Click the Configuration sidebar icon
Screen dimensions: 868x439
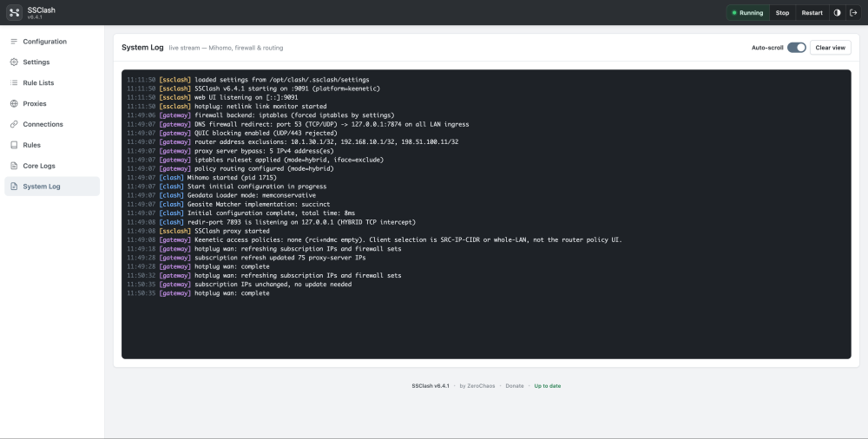pos(14,42)
